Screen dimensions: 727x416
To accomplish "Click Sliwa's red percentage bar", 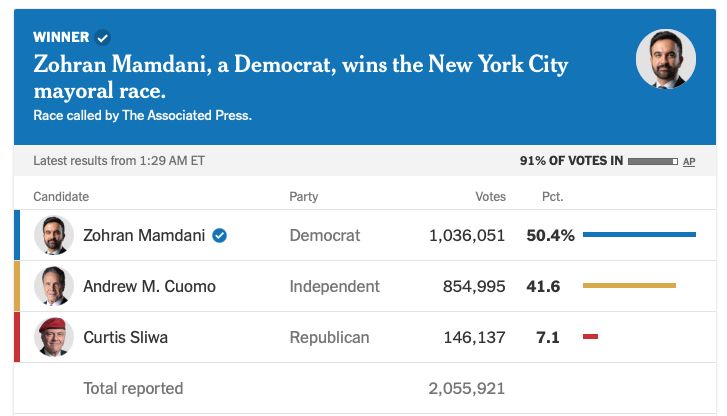I will click(x=590, y=338).
